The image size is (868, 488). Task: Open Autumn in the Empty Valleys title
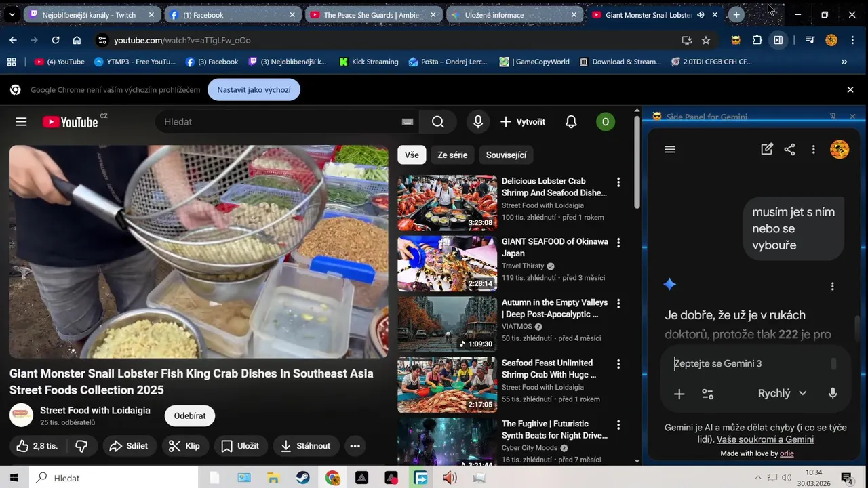pos(555,308)
